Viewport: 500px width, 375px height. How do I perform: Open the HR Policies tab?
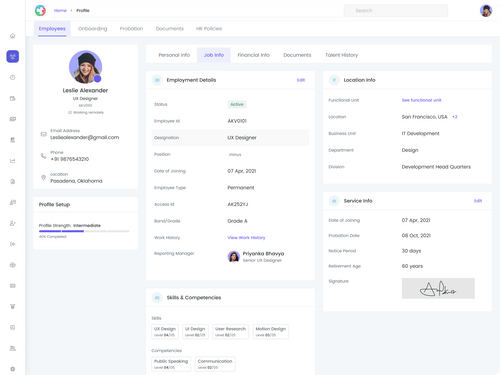coord(209,29)
